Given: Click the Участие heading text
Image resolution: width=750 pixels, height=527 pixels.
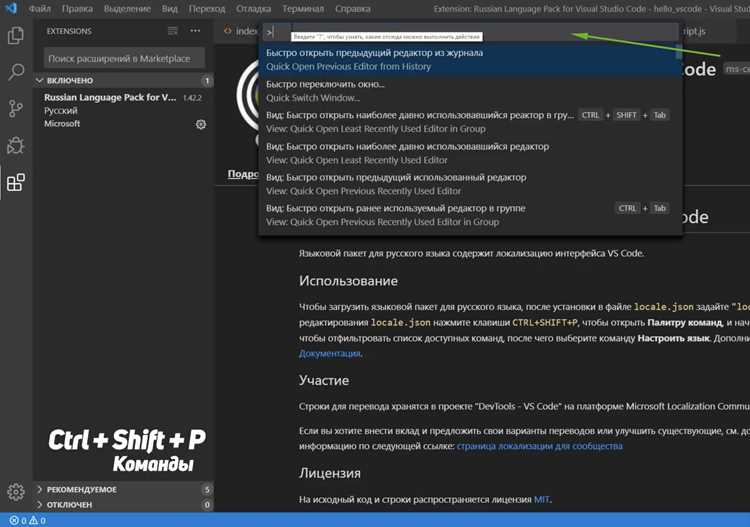Looking at the screenshot, I should coord(324,380).
